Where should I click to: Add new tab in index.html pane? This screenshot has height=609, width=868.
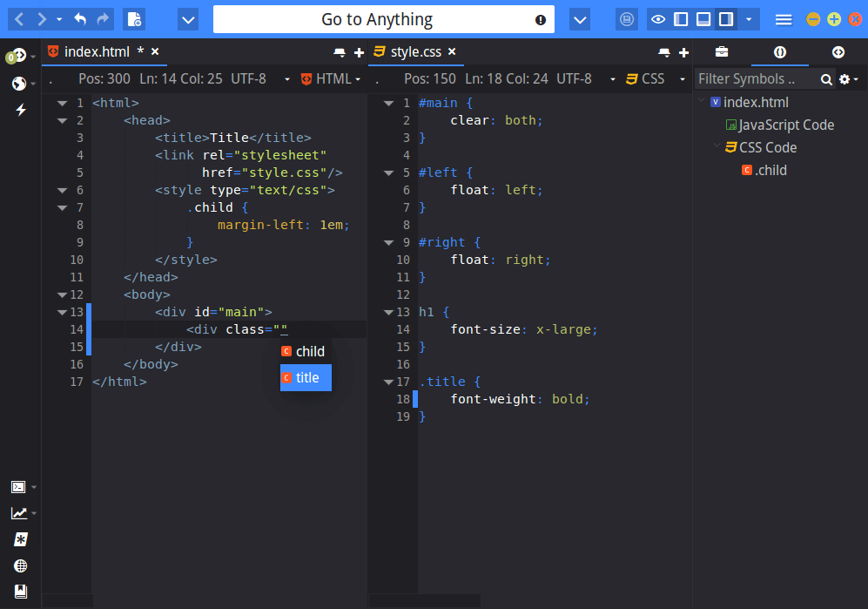point(360,52)
